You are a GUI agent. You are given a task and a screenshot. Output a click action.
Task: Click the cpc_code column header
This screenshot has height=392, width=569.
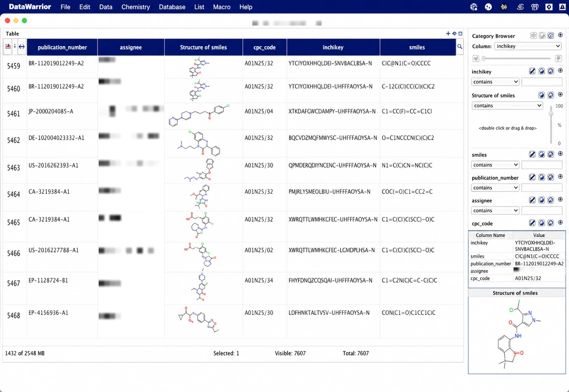point(264,47)
